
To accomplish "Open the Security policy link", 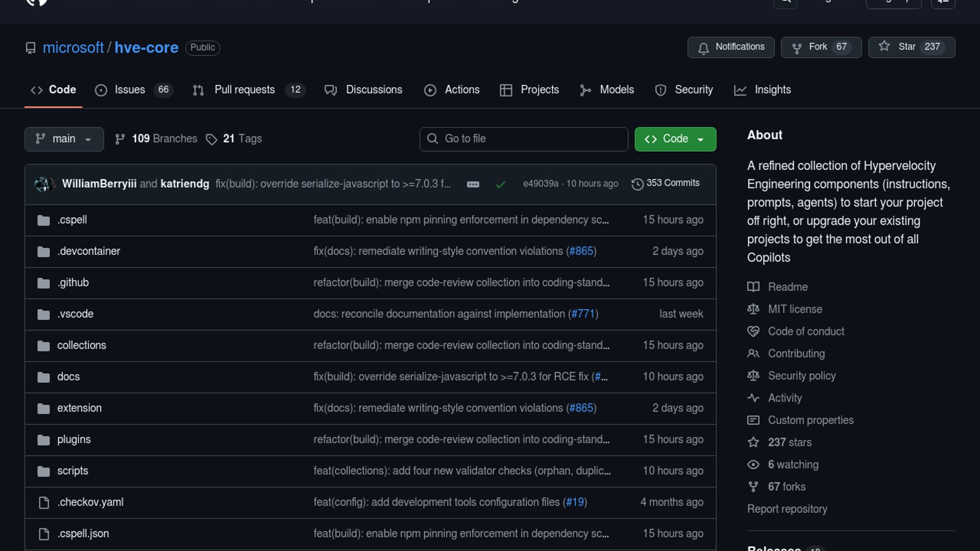I will (x=801, y=376).
